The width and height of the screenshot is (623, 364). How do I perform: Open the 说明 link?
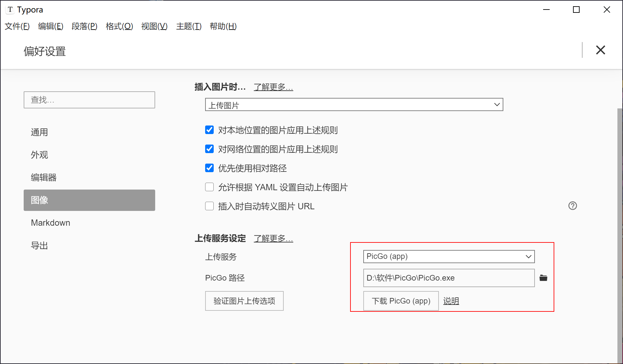tap(451, 301)
